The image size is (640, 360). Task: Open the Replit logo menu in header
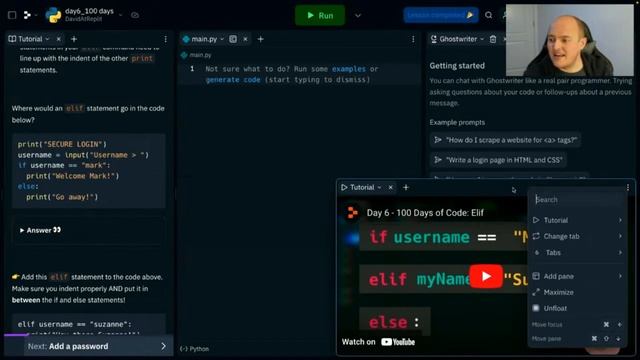click(x=27, y=15)
